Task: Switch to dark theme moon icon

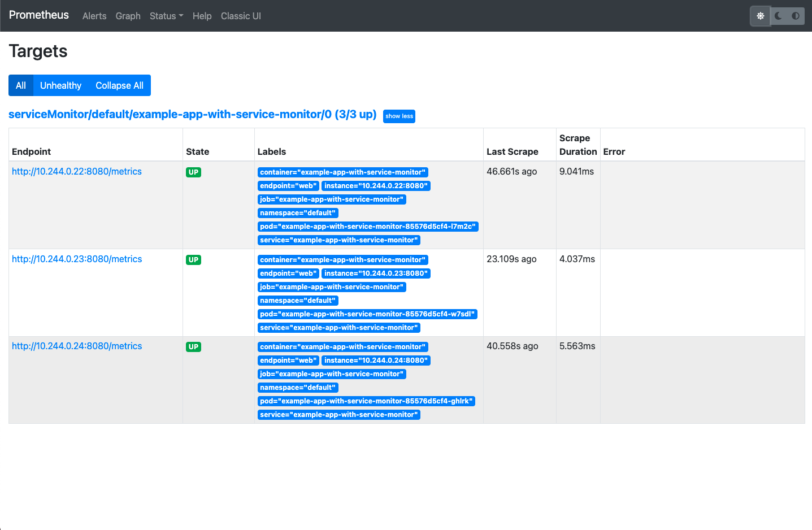Action: click(x=779, y=16)
